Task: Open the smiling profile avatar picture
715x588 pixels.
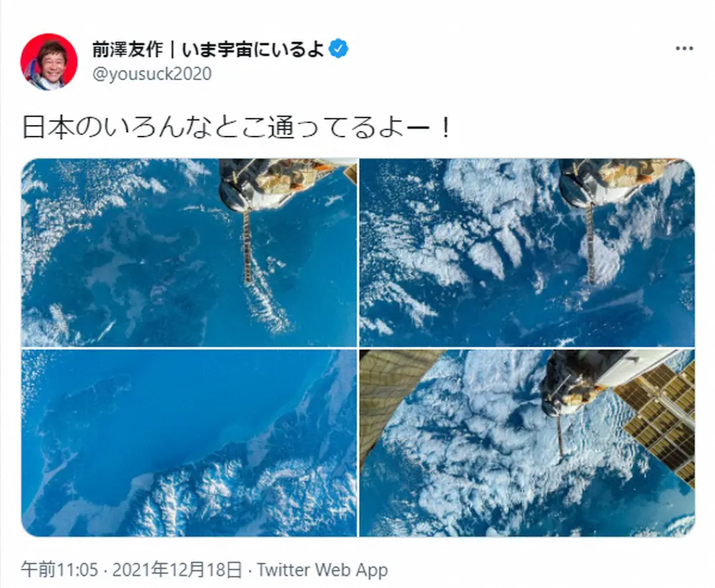Action: [x=49, y=61]
